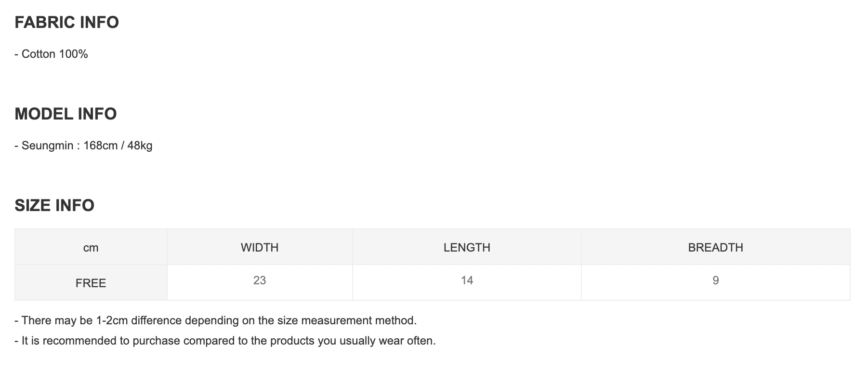Click the SIZE INFO heading
This screenshot has width=868, height=372.
pos(54,206)
